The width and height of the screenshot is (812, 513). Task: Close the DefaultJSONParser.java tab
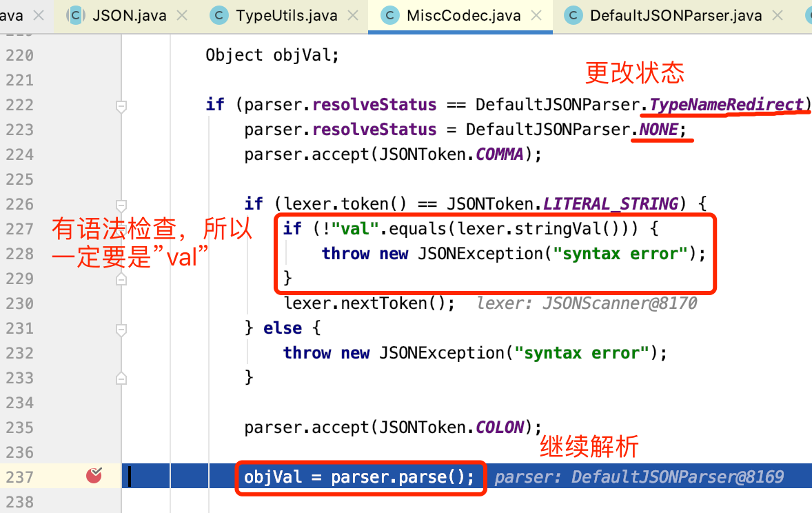point(778,16)
